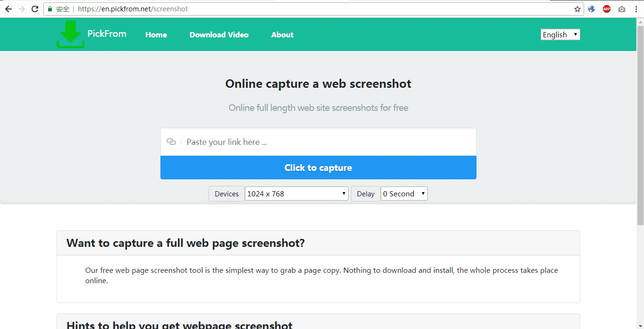Open Chrome's three-dot menu

pos(636,8)
